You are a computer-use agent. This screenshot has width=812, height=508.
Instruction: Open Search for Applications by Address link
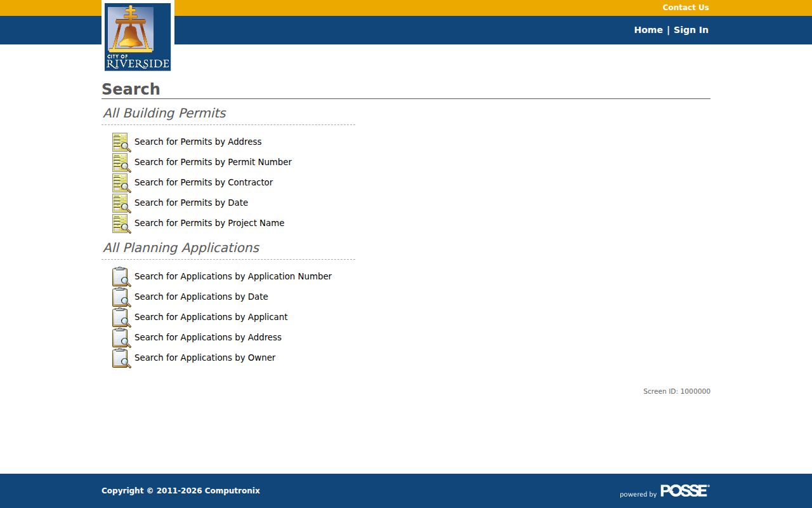[x=208, y=337]
